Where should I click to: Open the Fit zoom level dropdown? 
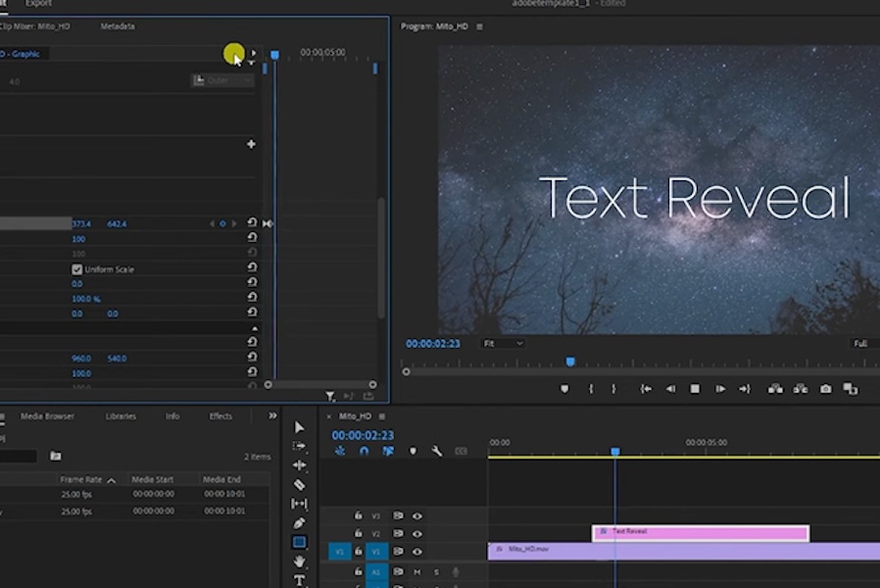point(503,343)
